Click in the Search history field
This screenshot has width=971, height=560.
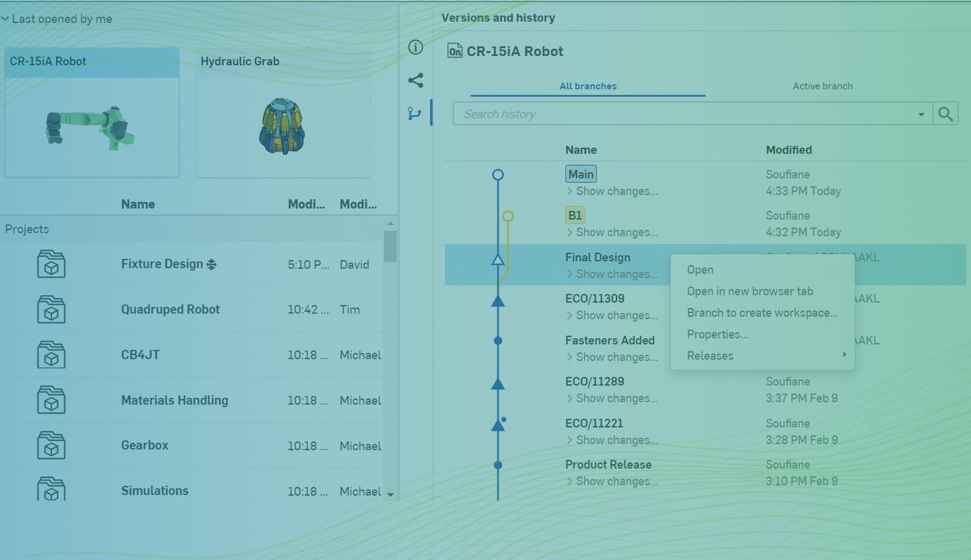coord(687,114)
